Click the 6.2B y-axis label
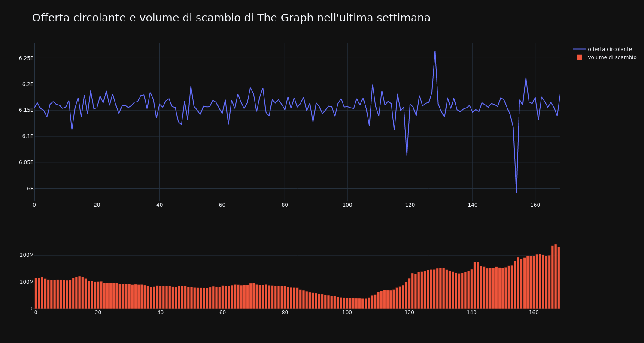The image size is (644, 343). click(27, 84)
